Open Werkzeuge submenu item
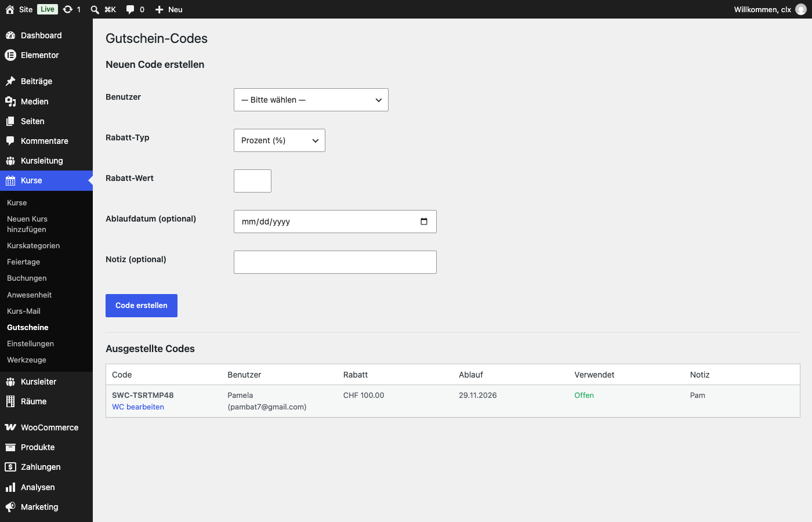 click(27, 360)
